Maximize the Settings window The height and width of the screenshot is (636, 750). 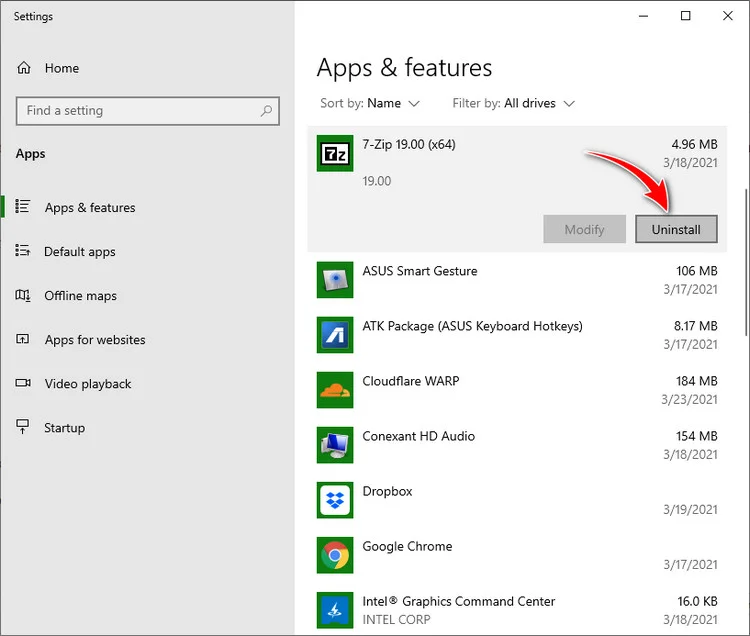685,16
